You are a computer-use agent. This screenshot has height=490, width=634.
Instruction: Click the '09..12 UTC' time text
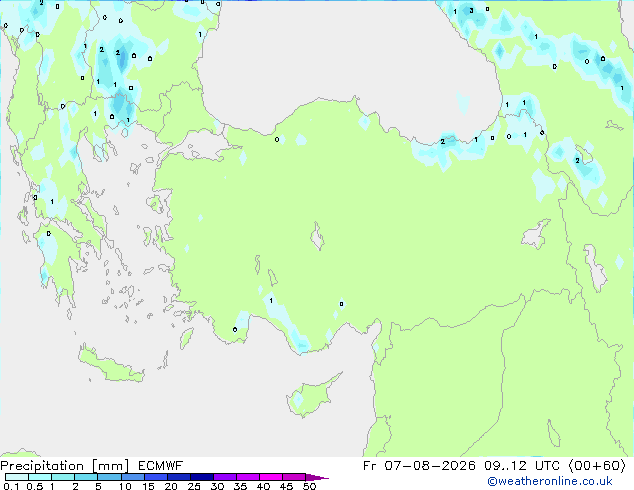pyautogui.click(x=522, y=466)
